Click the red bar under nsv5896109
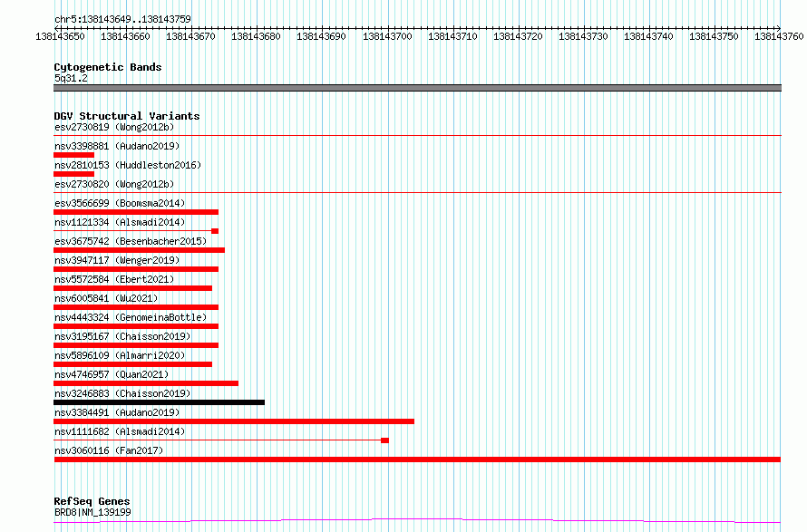807x532 pixels. [132, 364]
